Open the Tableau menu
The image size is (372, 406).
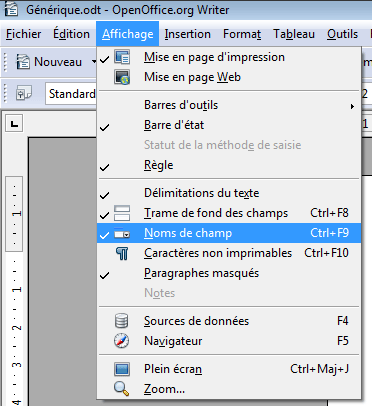(x=294, y=34)
